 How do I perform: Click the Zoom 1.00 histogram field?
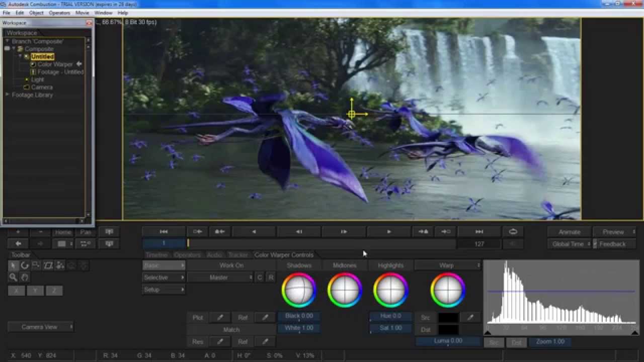[x=550, y=342]
